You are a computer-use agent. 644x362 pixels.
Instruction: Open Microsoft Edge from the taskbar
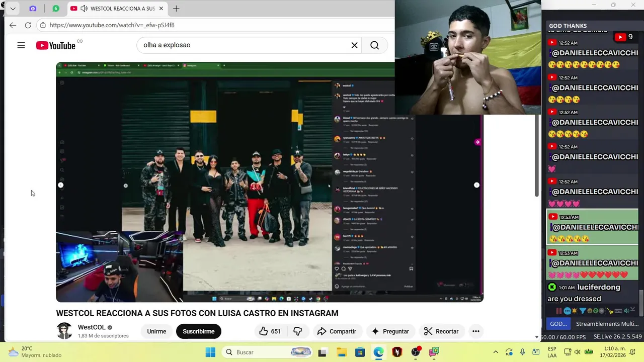378,352
